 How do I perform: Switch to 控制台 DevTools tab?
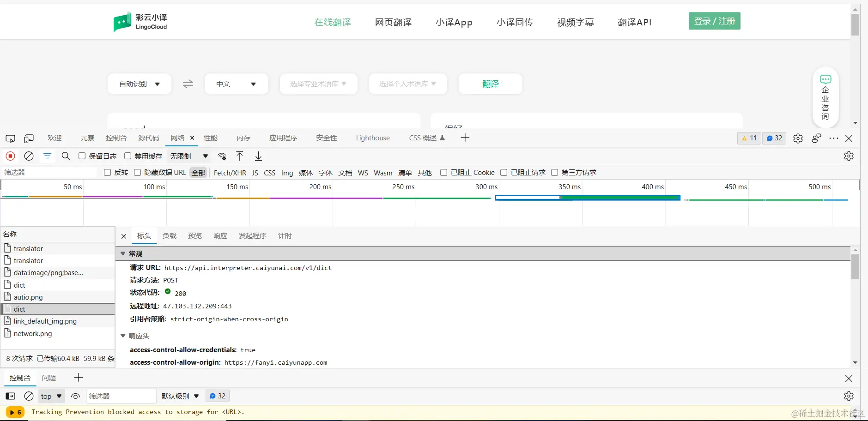[x=116, y=138]
